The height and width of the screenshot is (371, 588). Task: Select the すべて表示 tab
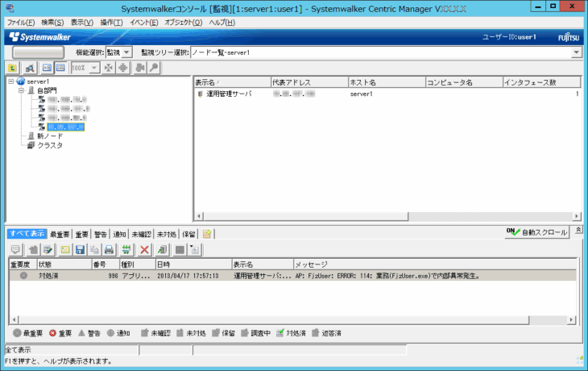tap(27, 234)
